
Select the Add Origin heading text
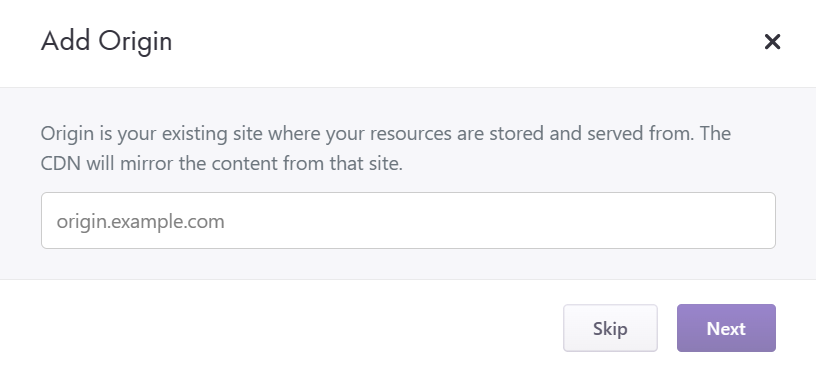coord(107,41)
